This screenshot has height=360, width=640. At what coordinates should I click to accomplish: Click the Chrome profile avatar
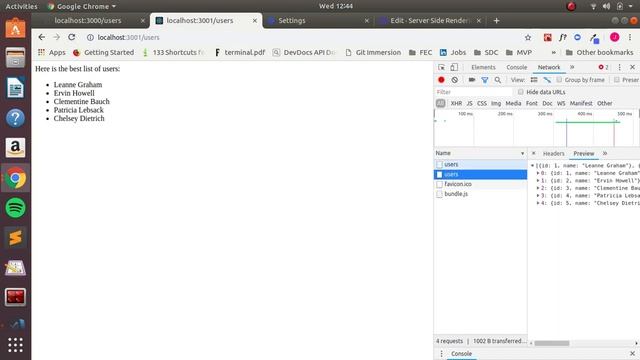614,38
